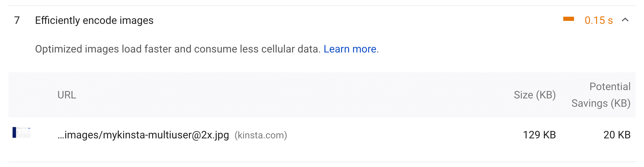Click the Size (KB) column header
This screenshot has height=167, width=644.
click(x=535, y=95)
